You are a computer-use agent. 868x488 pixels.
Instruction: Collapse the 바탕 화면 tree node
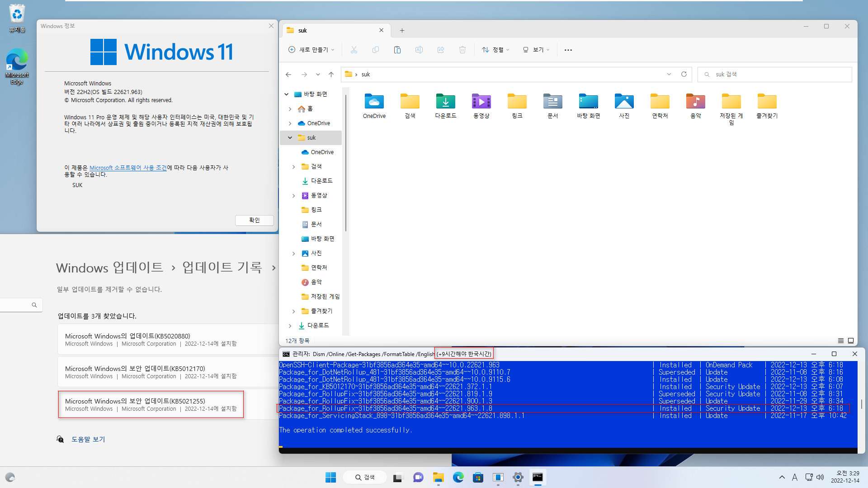pyautogui.click(x=286, y=94)
